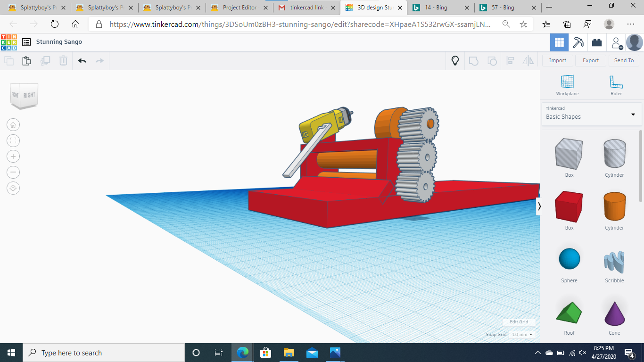
Task: Click the Edit Grid button
Action: pyautogui.click(x=519, y=322)
